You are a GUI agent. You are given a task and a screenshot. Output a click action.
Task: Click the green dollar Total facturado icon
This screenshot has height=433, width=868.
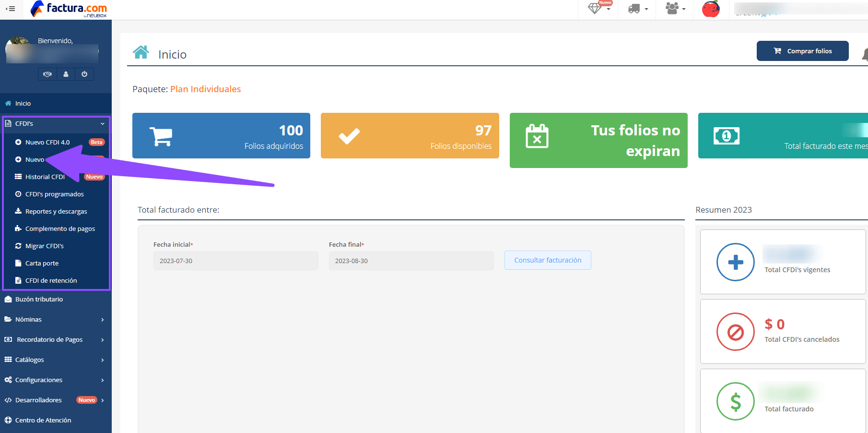click(x=735, y=401)
